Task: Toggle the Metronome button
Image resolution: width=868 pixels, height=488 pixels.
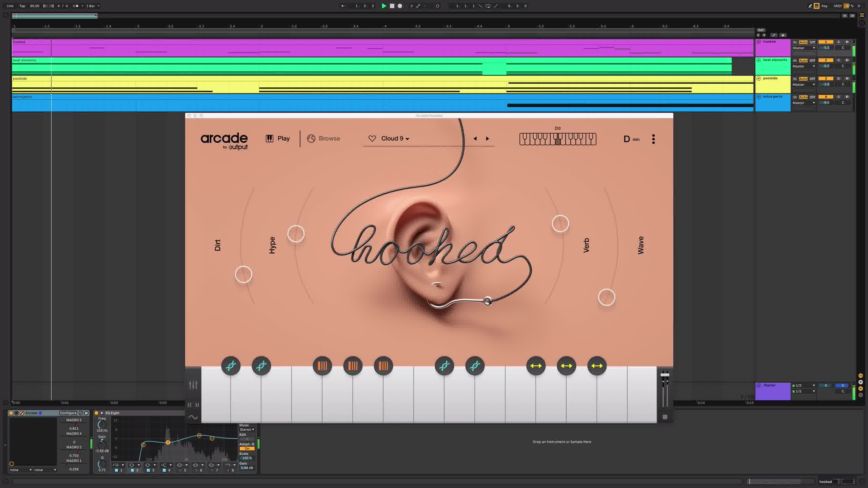Action: click(x=75, y=6)
